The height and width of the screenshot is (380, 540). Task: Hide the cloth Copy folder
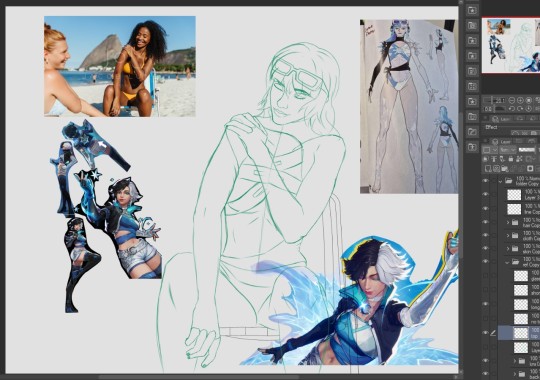point(486,235)
